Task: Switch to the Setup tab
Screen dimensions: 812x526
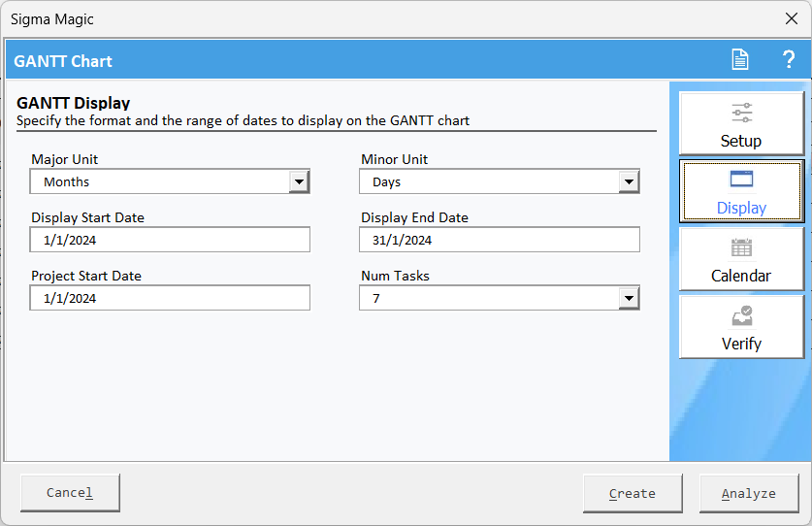Action: pyautogui.click(x=741, y=124)
